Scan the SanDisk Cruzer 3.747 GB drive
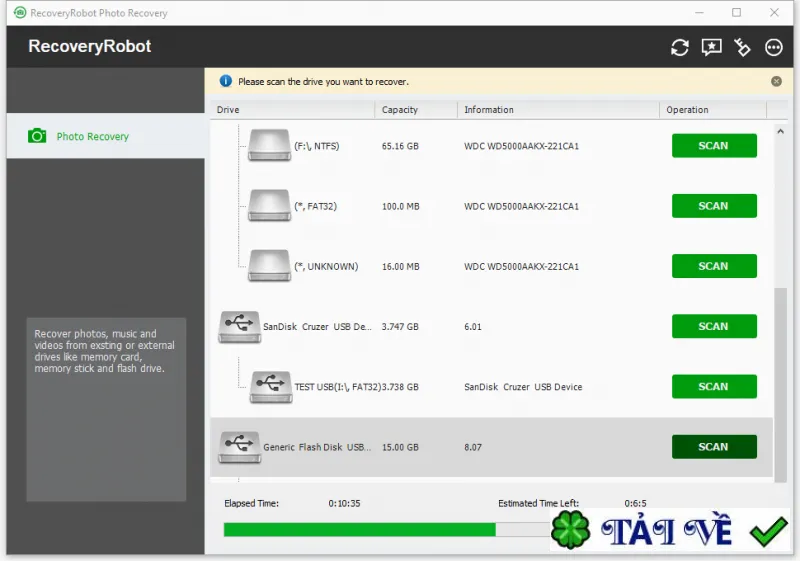Screen dimensions: 800x561 [714, 326]
